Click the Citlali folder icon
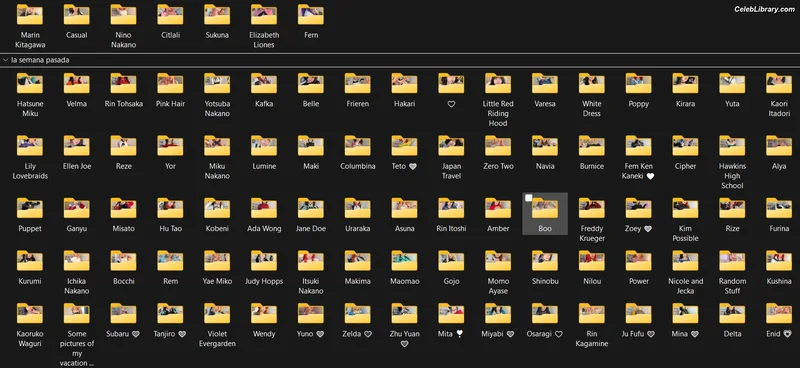Viewport: 800px width, 368px height. [170, 15]
